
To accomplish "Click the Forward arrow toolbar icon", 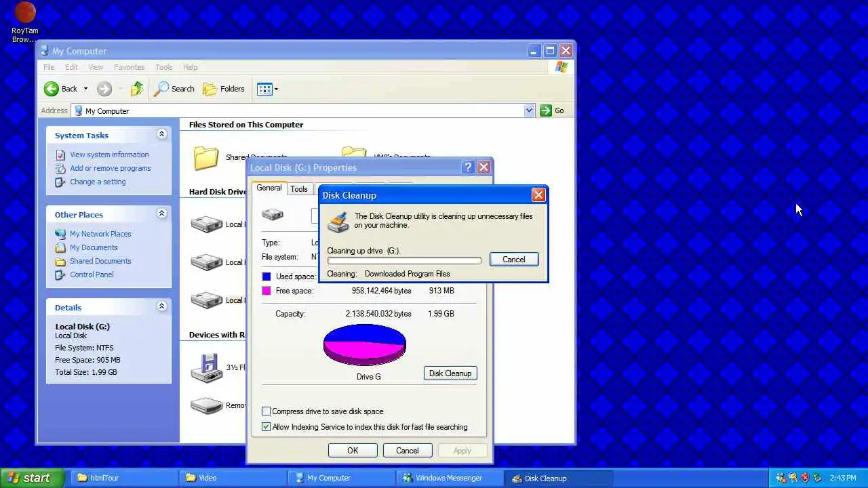I will click(x=104, y=89).
